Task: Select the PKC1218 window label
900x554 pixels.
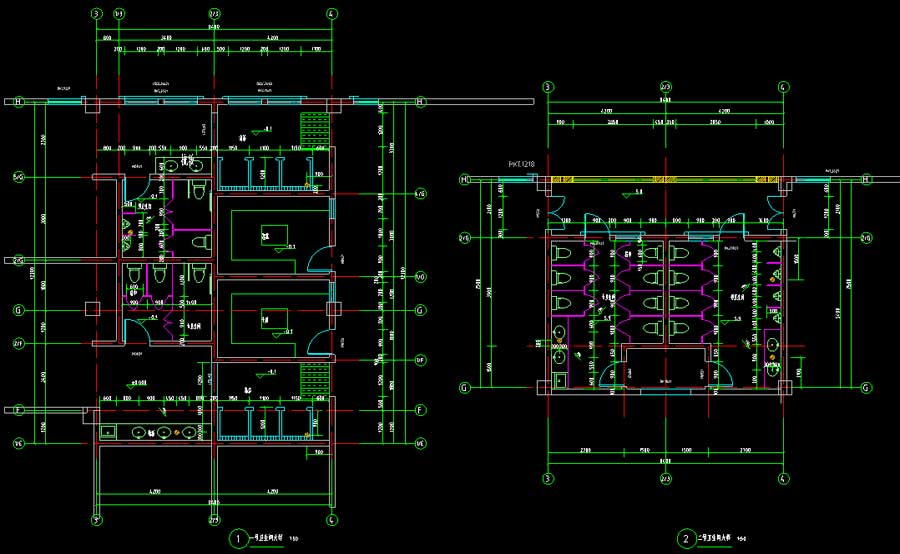Action: pos(521,164)
